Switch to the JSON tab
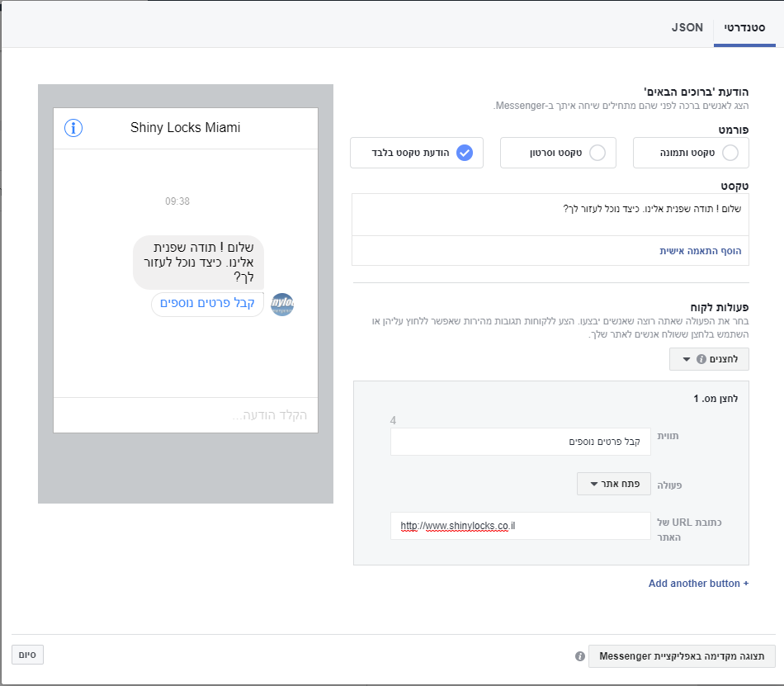 tap(687, 27)
